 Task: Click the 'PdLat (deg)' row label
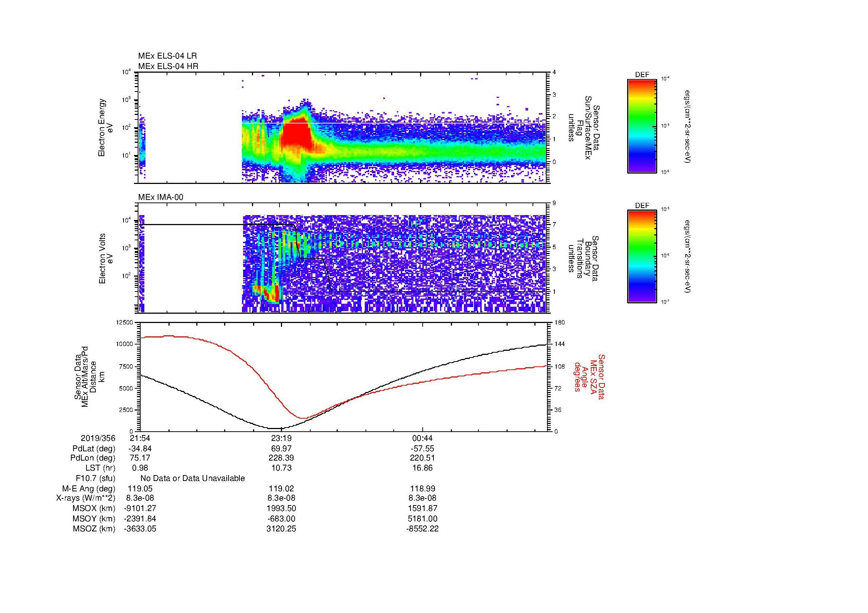94,449
